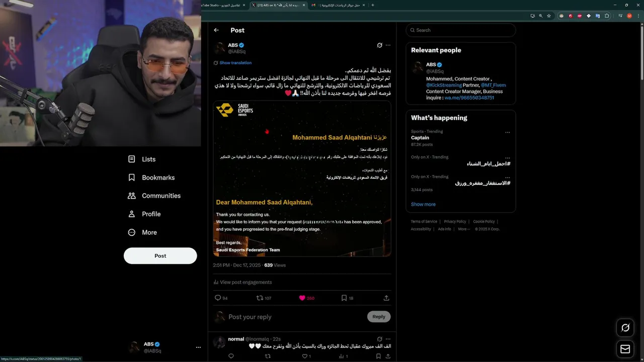Click the Search input field
Viewport: 644px width, 362px height.
point(461,30)
